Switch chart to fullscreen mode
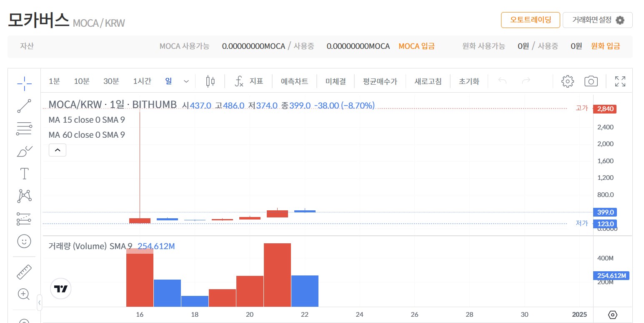The image size is (644, 323). click(620, 81)
